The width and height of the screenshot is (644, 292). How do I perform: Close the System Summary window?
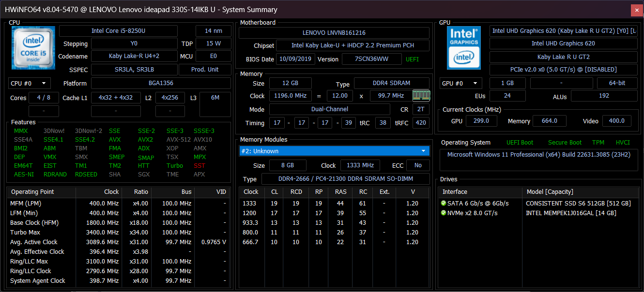pyautogui.click(x=637, y=10)
